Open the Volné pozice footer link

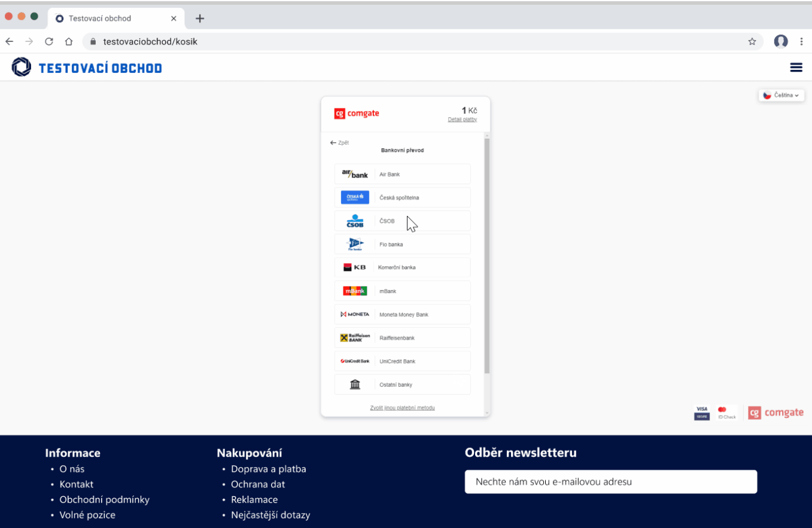(x=87, y=515)
